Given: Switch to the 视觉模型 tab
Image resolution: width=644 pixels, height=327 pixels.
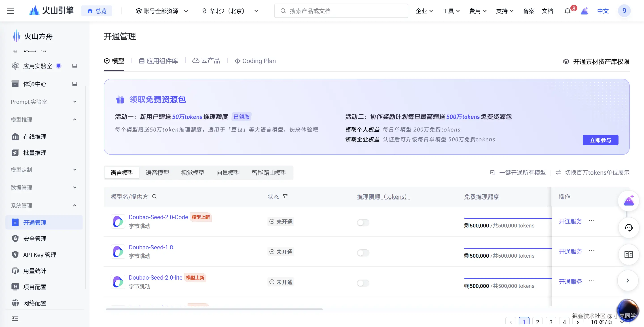Looking at the screenshot, I should coord(193,172).
